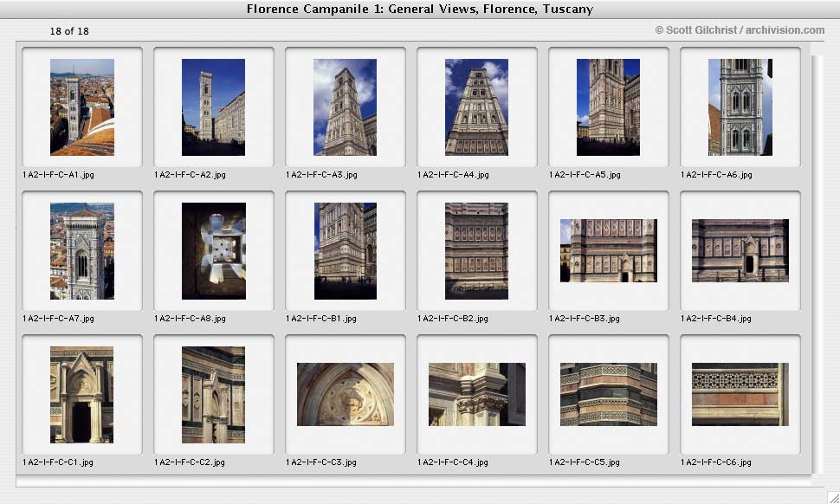Click the file name 1A2-I-F-C-A8.jpg
This screenshot has height=504, width=840.
190,318
